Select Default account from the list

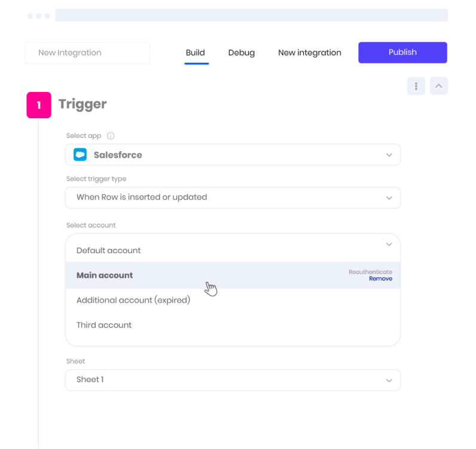point(109,251)
